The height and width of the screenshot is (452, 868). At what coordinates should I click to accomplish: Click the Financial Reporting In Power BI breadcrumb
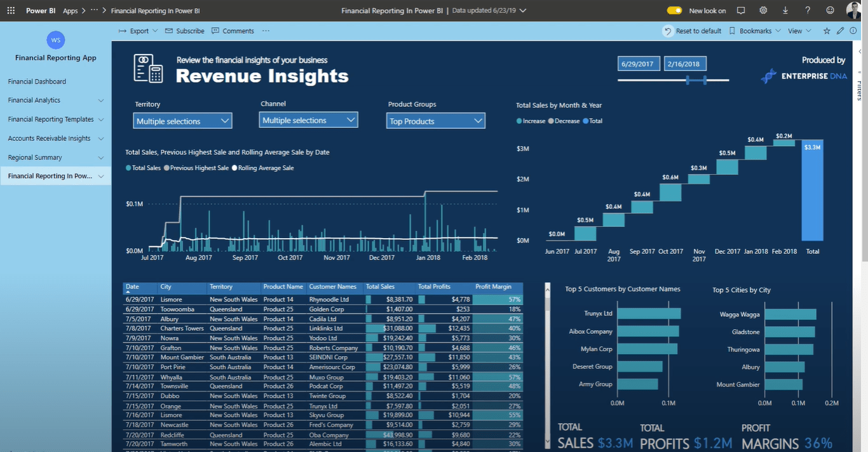click(155, 11)
